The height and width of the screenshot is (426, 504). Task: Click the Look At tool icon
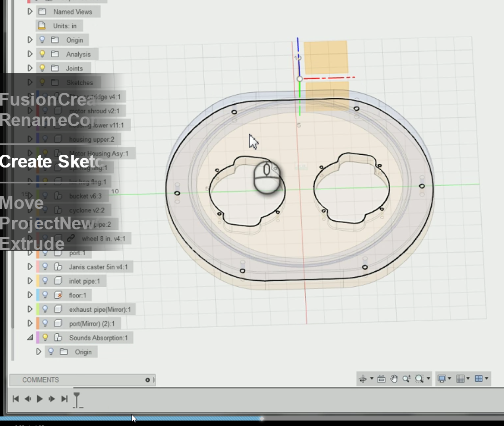click(x=381, y=379)
